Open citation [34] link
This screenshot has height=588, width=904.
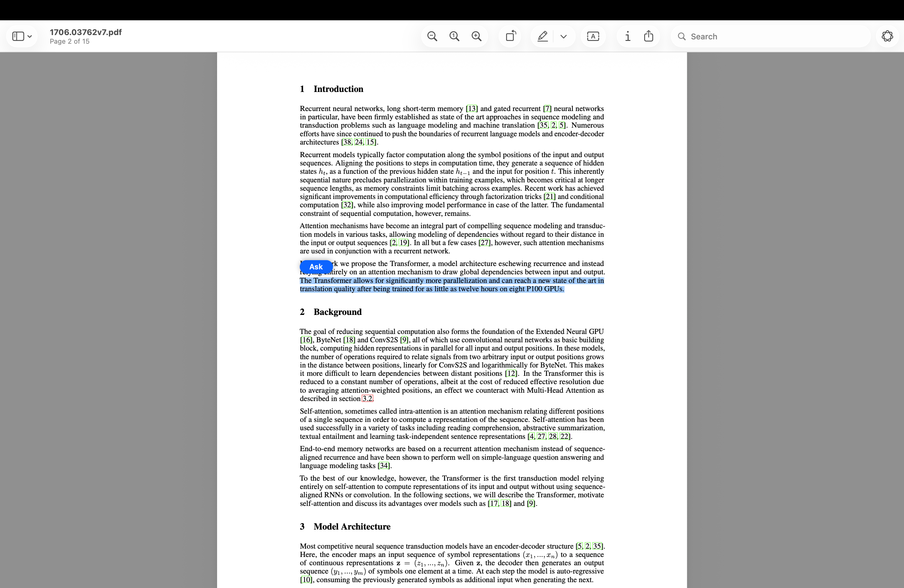pos(384,466)
